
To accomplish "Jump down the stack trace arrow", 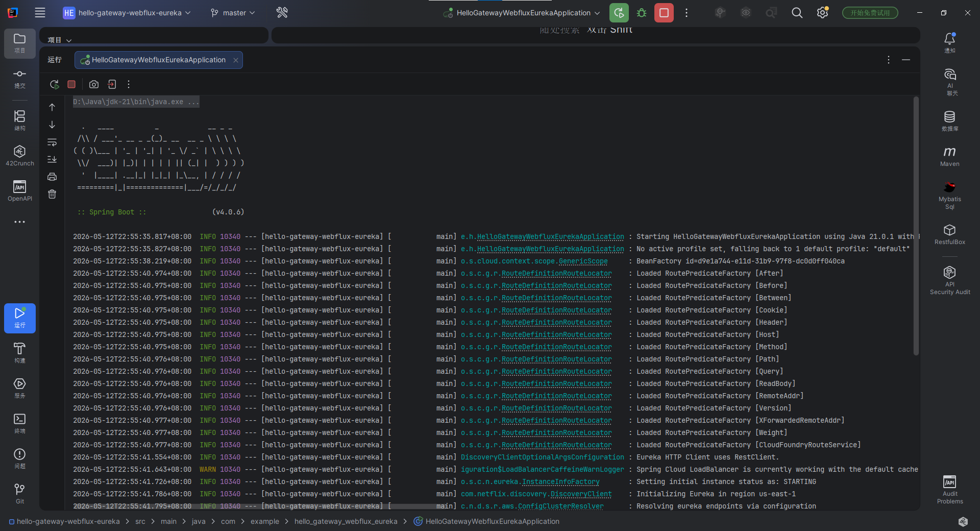I will pos(52,125).
